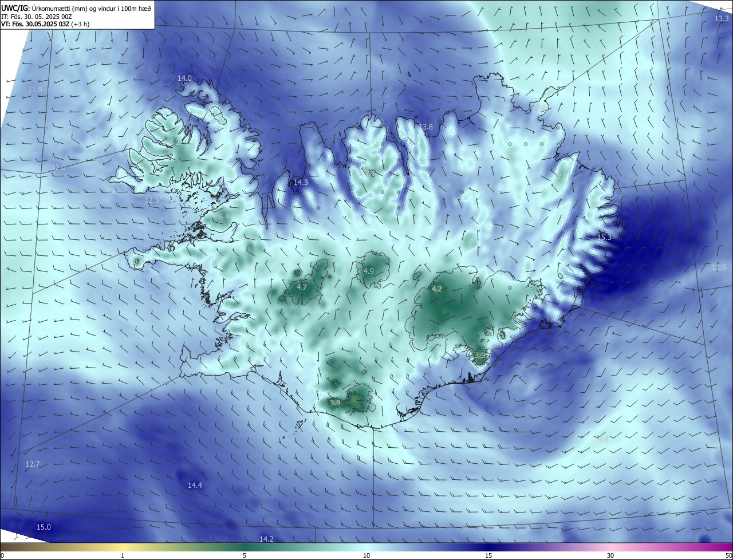733x560 pixels.
Task: Click the 4.7 value on the glacier
Action: click(x=302, y=287)
